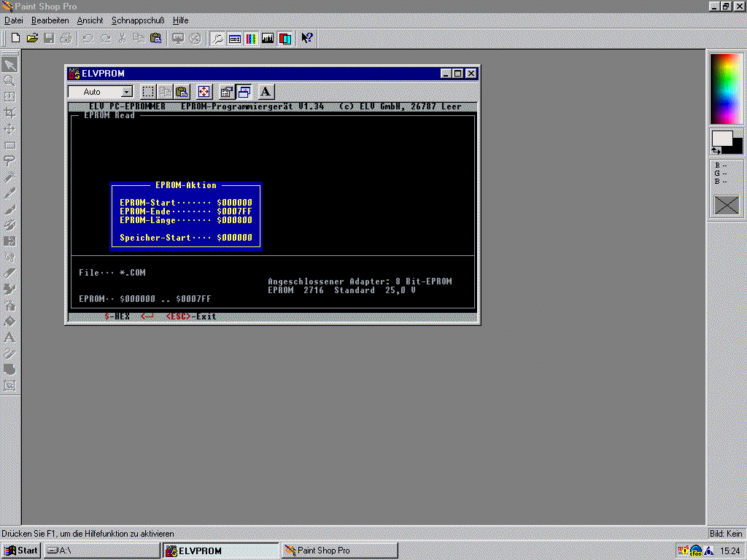Click the white foreground color swatch
The image size is (747, 560).
721,139
